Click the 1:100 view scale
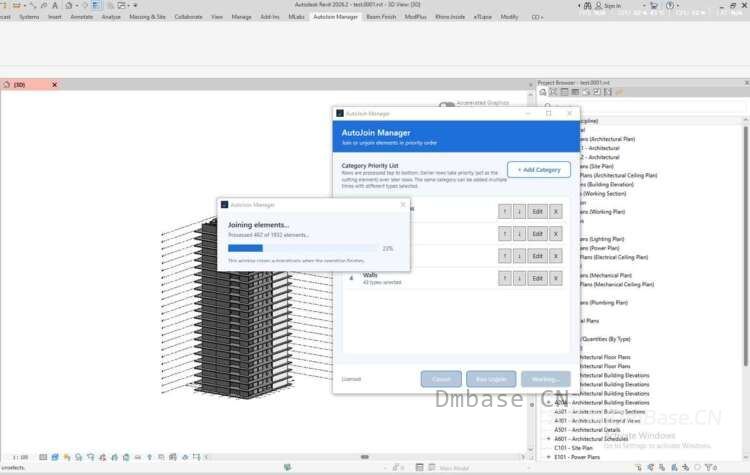 point(20,457)
